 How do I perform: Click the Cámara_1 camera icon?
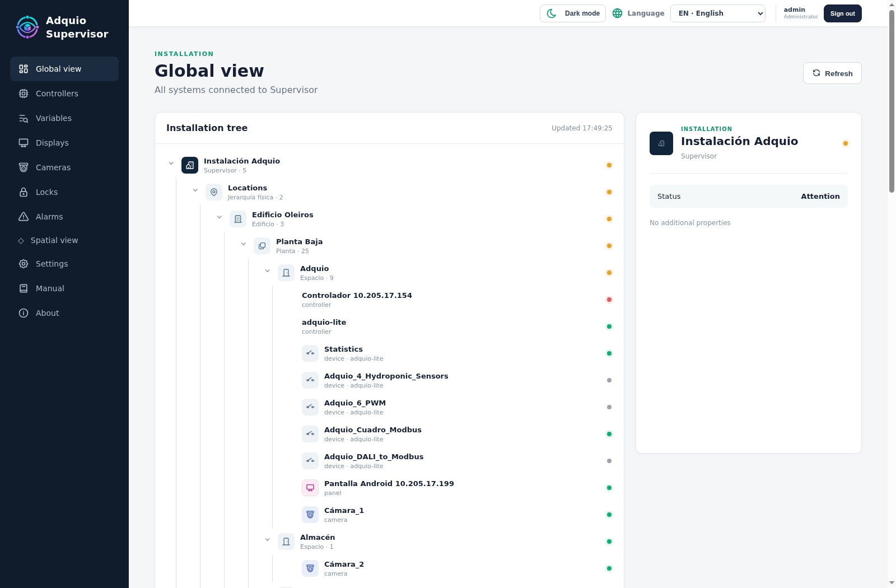[x=310, y=515]
